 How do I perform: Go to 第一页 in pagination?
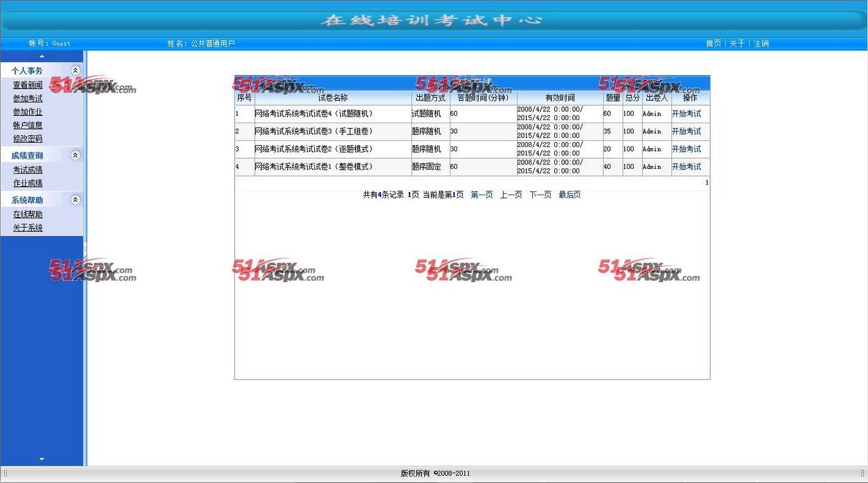click(x=482, y=195)
